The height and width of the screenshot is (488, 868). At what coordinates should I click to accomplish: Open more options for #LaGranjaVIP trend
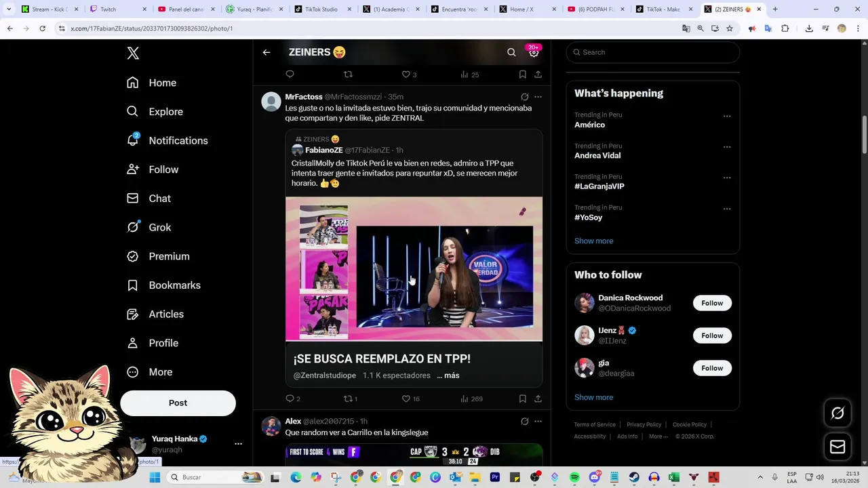[x=727, y=178]
